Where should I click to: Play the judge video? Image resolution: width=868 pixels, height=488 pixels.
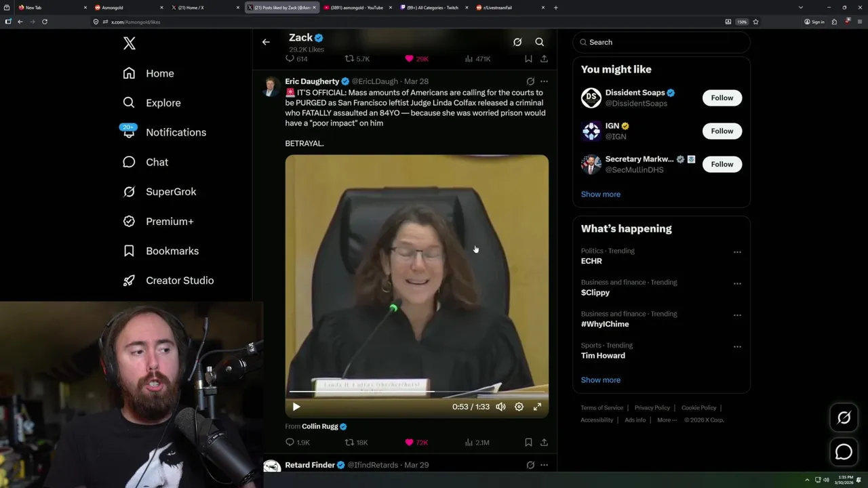pos(296,407)
